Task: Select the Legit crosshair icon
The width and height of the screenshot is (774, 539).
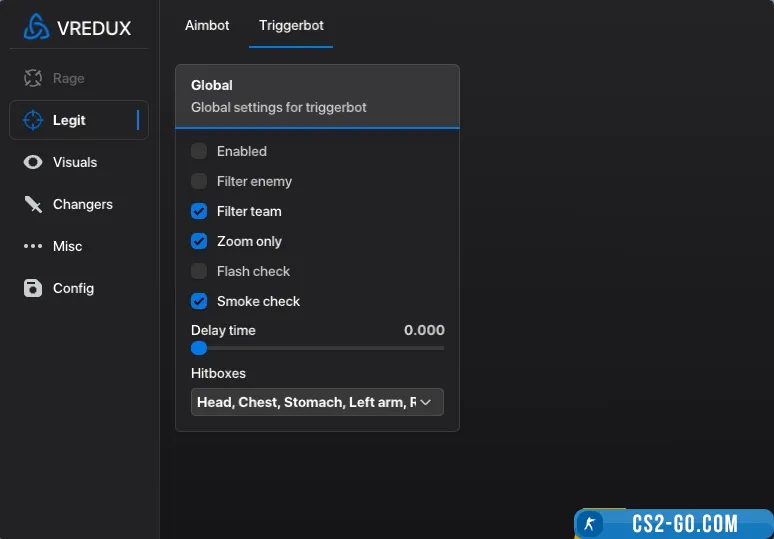Action: pos(33,120)
